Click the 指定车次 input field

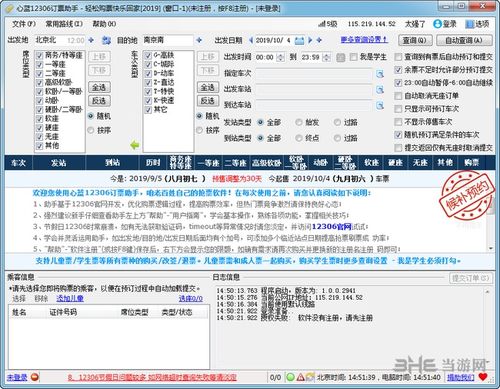click(314, 74)
